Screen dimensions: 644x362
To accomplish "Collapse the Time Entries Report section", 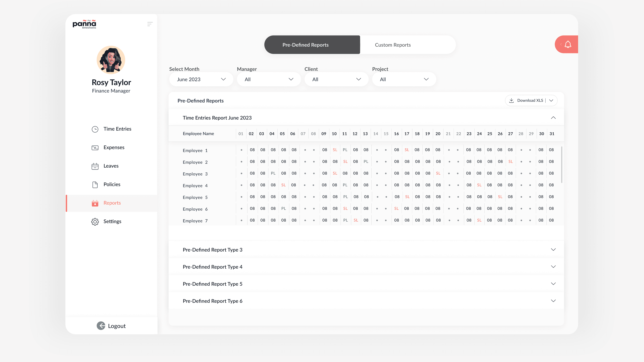I will pos(553,118).
